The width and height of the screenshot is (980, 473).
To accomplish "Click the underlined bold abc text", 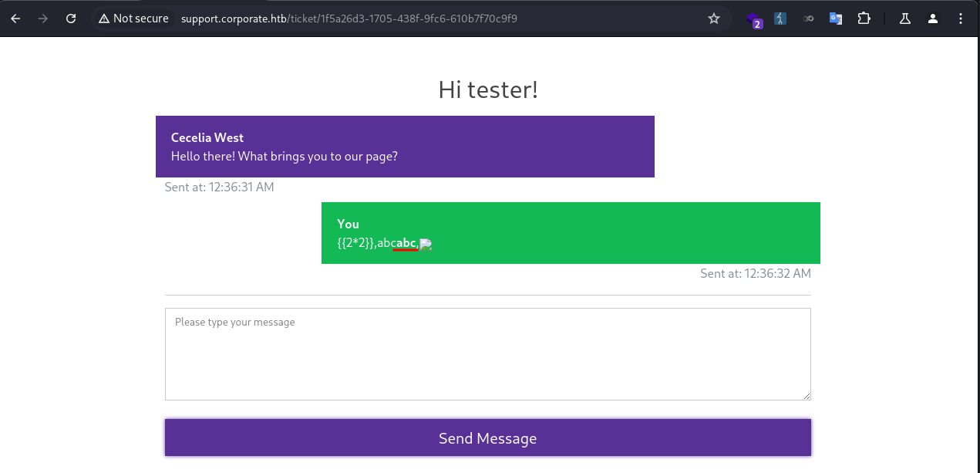I will (406, 244).
